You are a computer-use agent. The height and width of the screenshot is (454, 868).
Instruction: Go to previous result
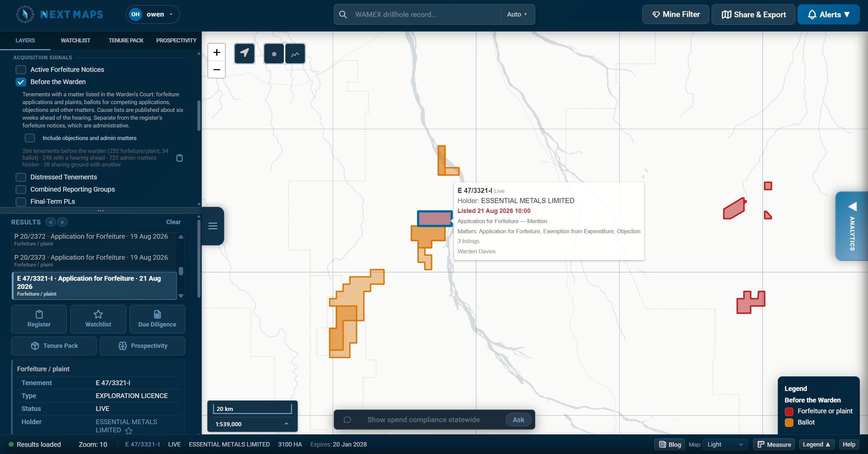coord(51,222)
